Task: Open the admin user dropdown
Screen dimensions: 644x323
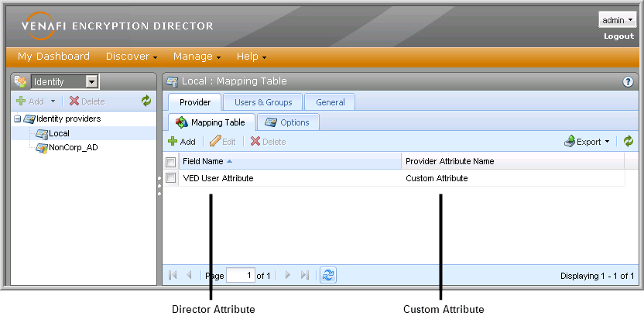Action: pos(618,20)
